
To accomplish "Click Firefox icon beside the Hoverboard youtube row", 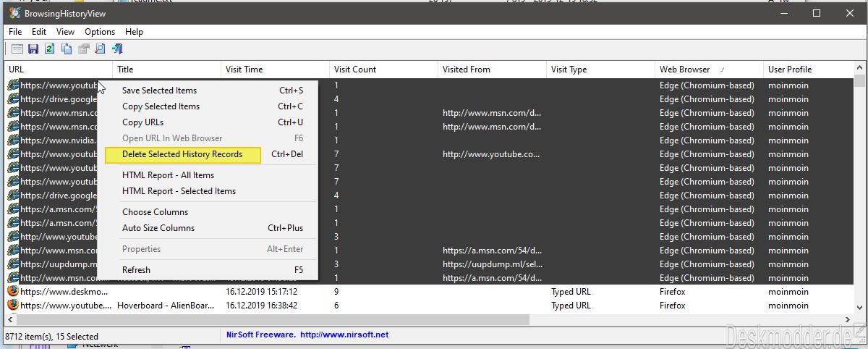I will 13,306.
